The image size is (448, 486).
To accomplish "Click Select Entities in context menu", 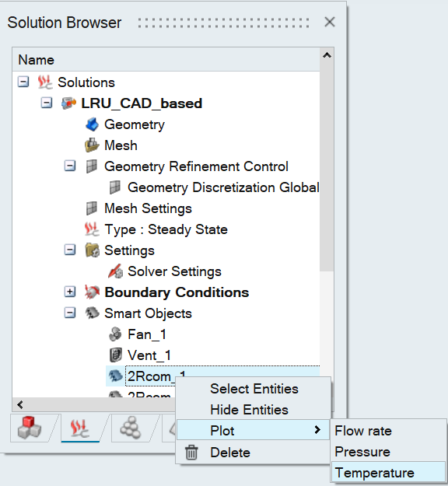I will pos(253,389).
